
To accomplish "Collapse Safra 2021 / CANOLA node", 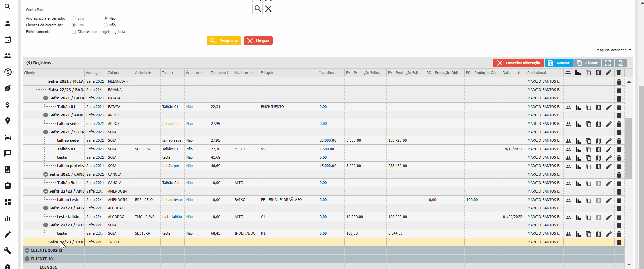I will click(x=46, y=174).
